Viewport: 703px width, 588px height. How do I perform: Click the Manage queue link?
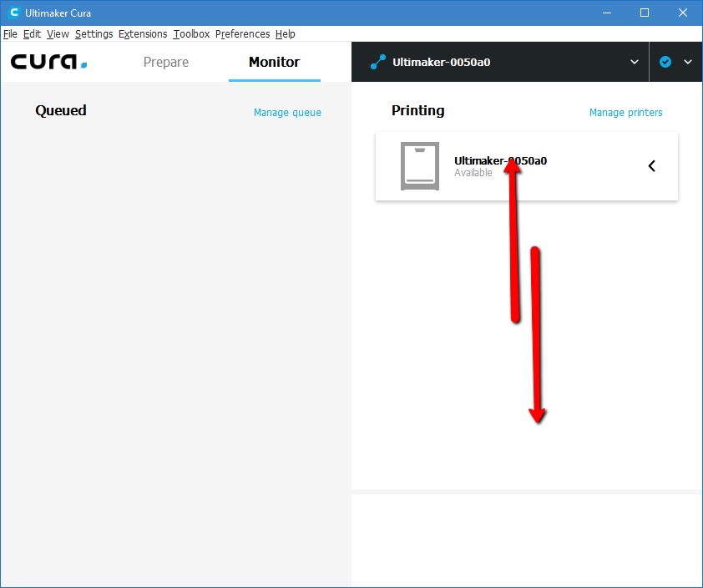tap(287, 112)
